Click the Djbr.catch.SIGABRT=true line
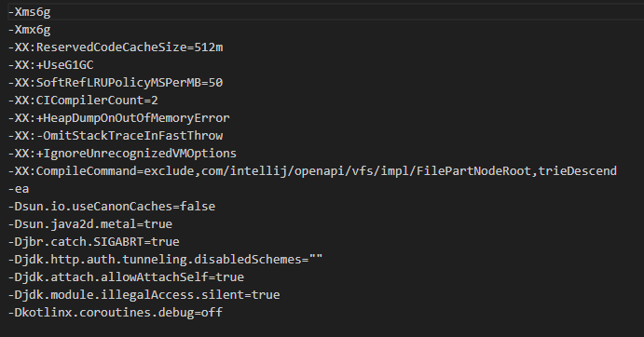 click(93, 241)
